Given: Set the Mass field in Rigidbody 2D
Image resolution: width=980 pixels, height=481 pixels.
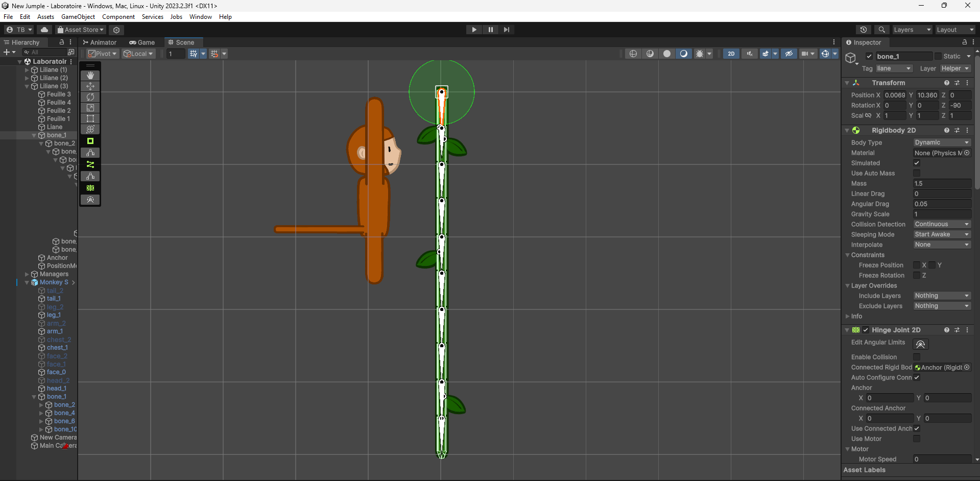Looking at the screenshot, I should point(941,183).
